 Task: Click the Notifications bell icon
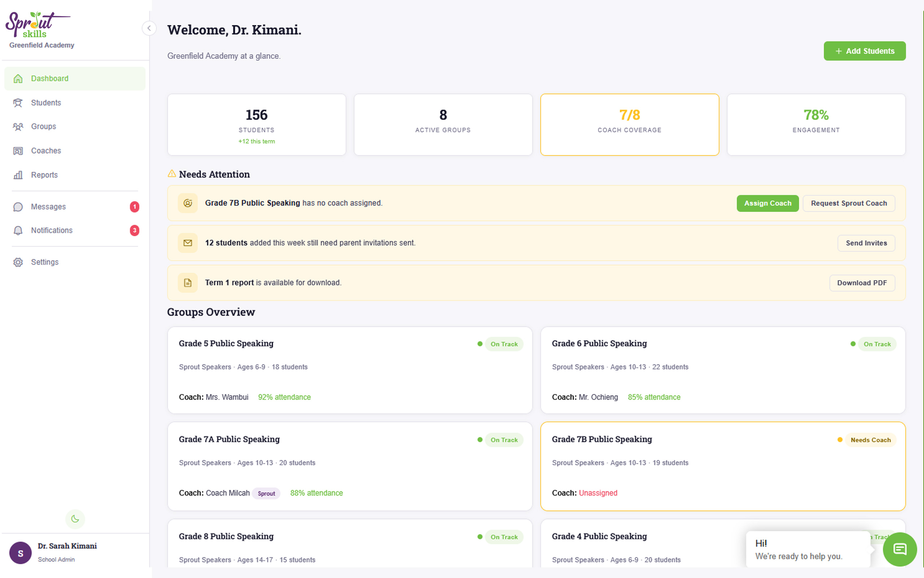click(18, 230)
